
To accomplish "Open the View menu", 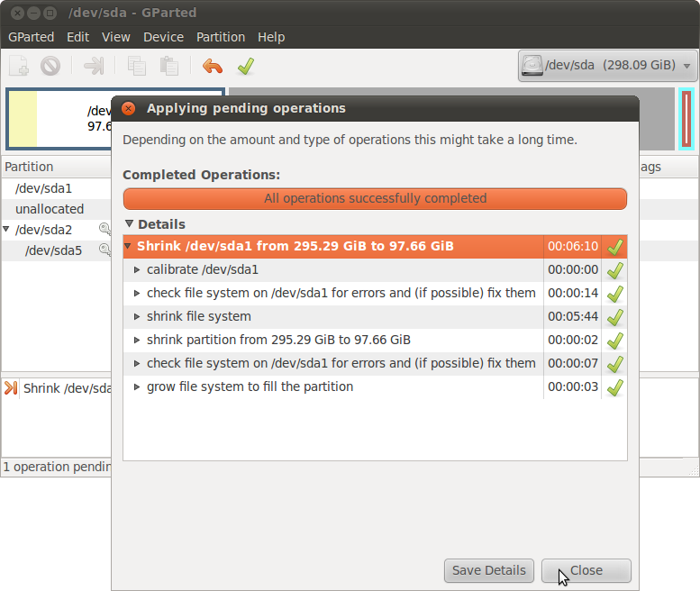I will click(115, 37).
